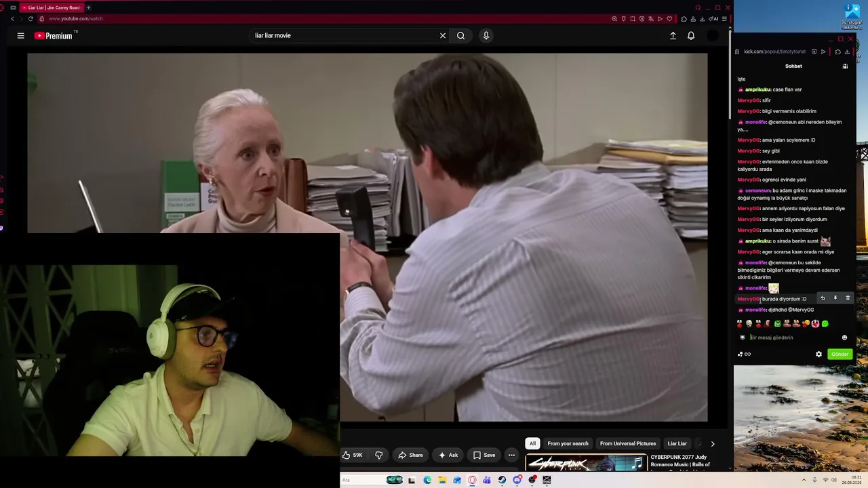Open Microsoft Edge from the taskbar

click(x=427, y=480)
